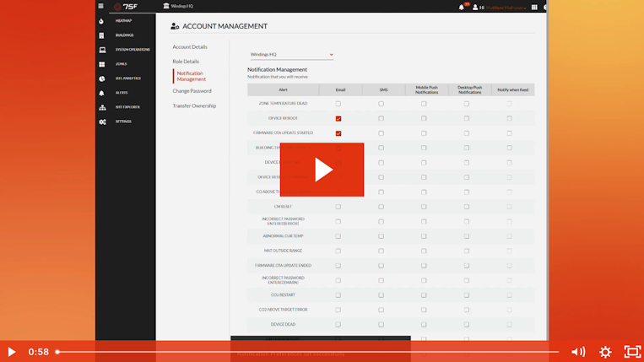Toggle the video volume icon
The width and height of the screenshot is (644, 362).
[x=578, y=352]
